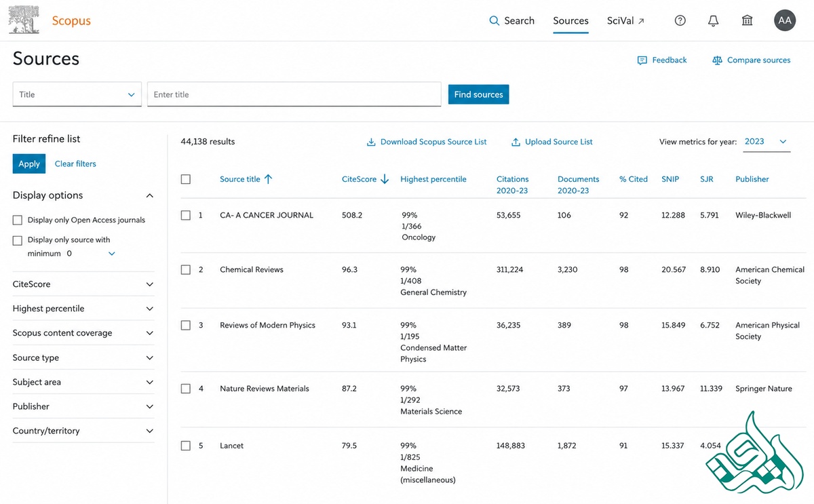Image resolution: width=814 pixels, height=504 pixels.
Task: Open the metrics year 2023 dropdown
Action: (x=767, y=142)
